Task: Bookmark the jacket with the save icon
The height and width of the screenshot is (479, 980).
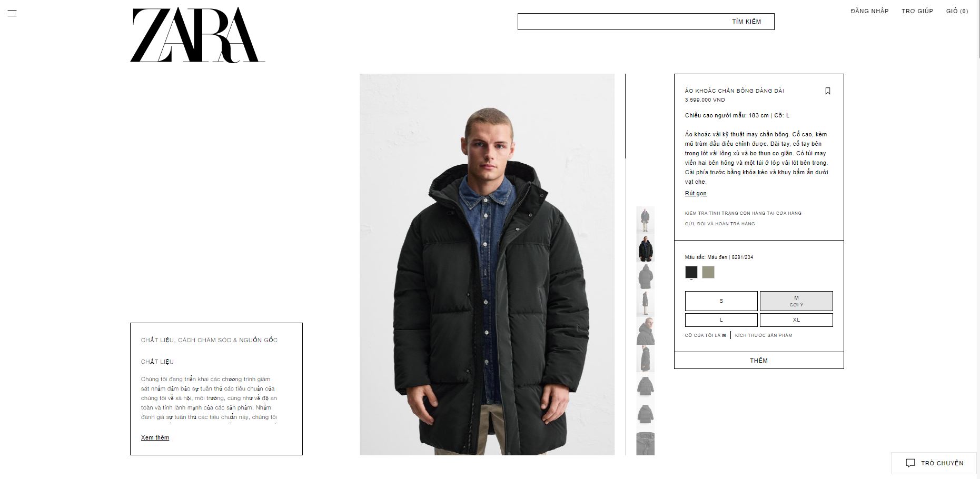Action: pyautogui.click(x=828, y=91)
